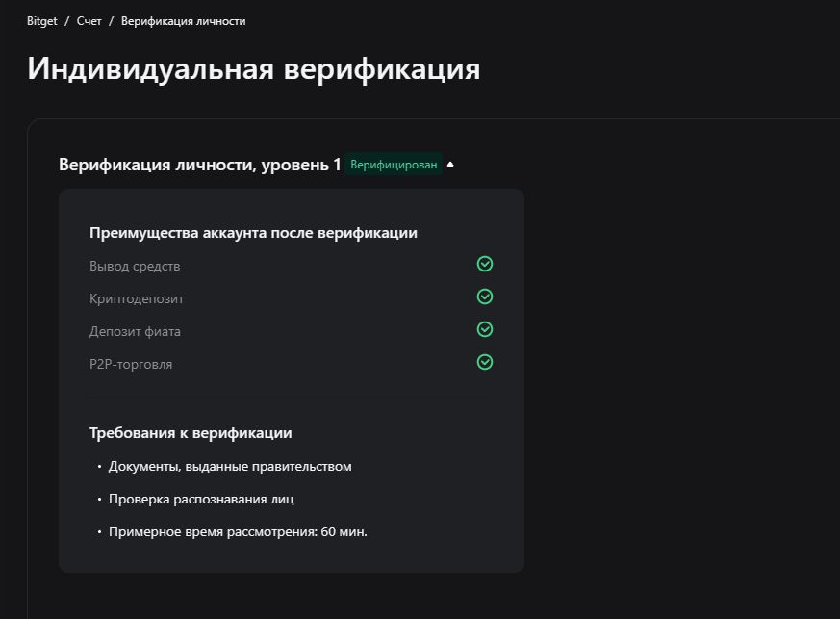Image resolution: width=840 pixels, height=619 pixels.
Task: Select the green check icon for Депозит фиата
Action: point(484,329)
